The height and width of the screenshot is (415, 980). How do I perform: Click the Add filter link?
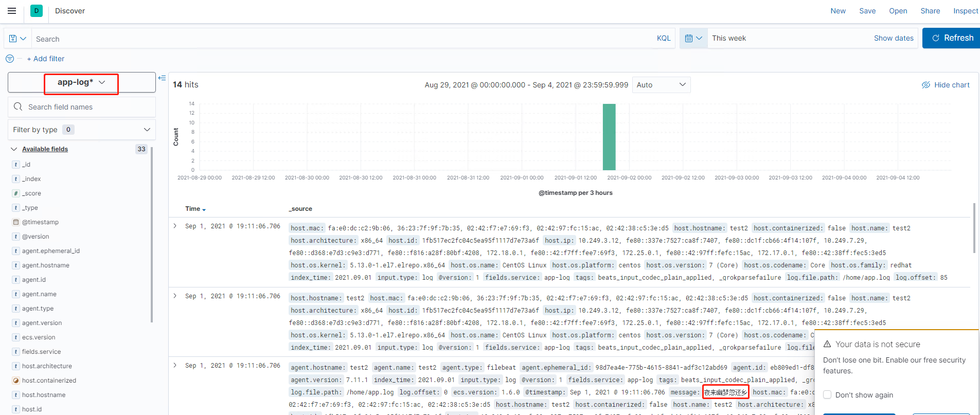[46, 59]
